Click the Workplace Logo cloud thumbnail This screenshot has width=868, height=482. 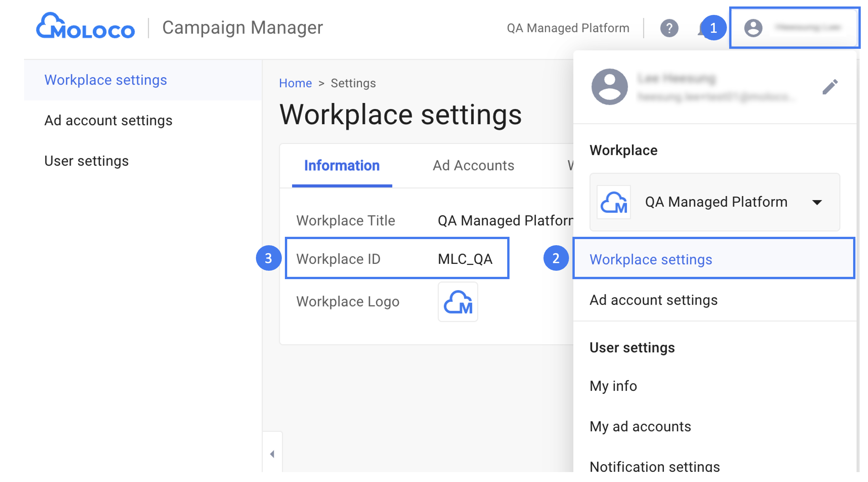[x=458, y=302]
